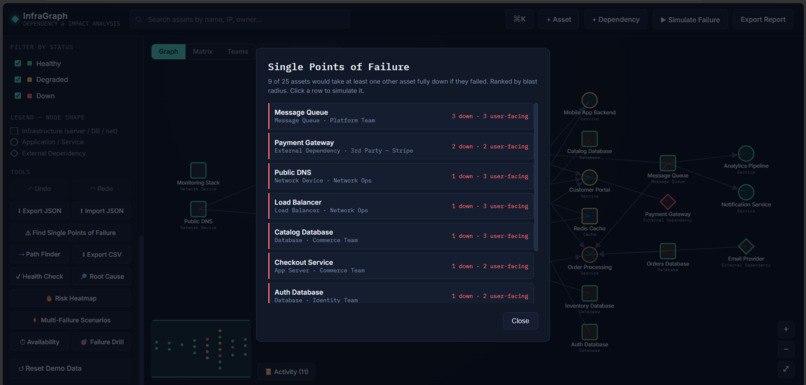Select the Redis Cache node

point(590,216)
